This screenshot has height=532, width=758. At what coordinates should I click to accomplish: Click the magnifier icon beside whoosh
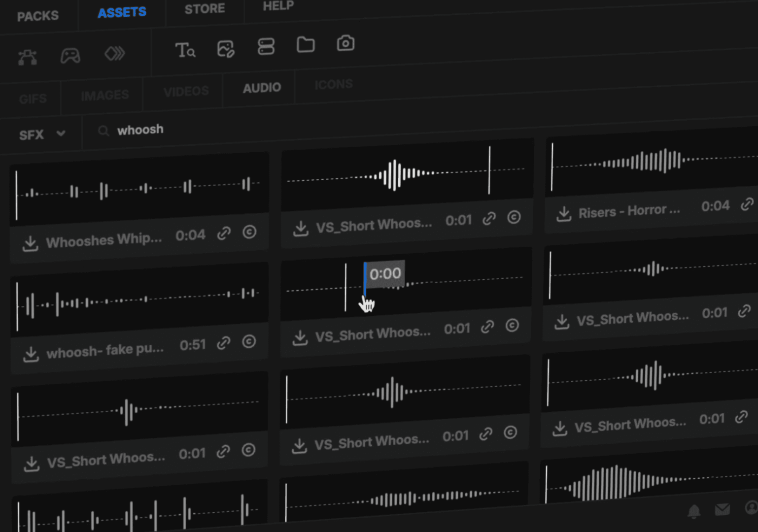[x=103, y=131]
